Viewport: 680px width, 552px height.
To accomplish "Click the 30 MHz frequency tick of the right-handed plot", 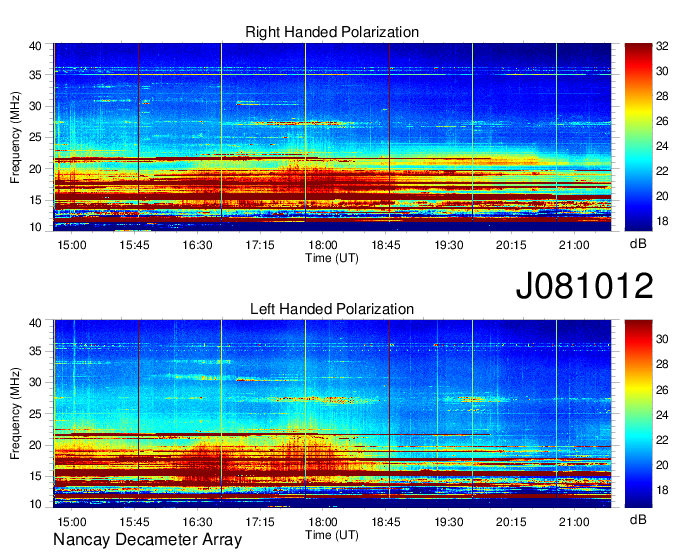I will click(36, 106).
